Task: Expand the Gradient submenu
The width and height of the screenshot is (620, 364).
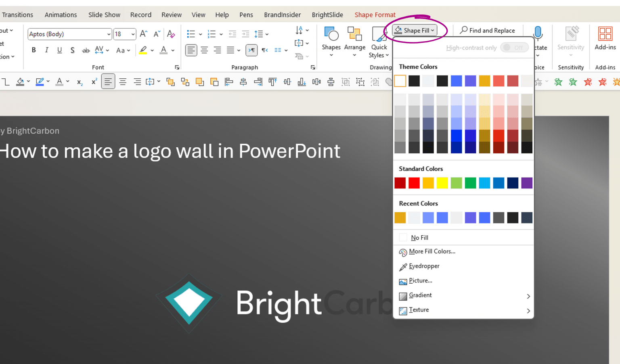Action: point(420,295)
